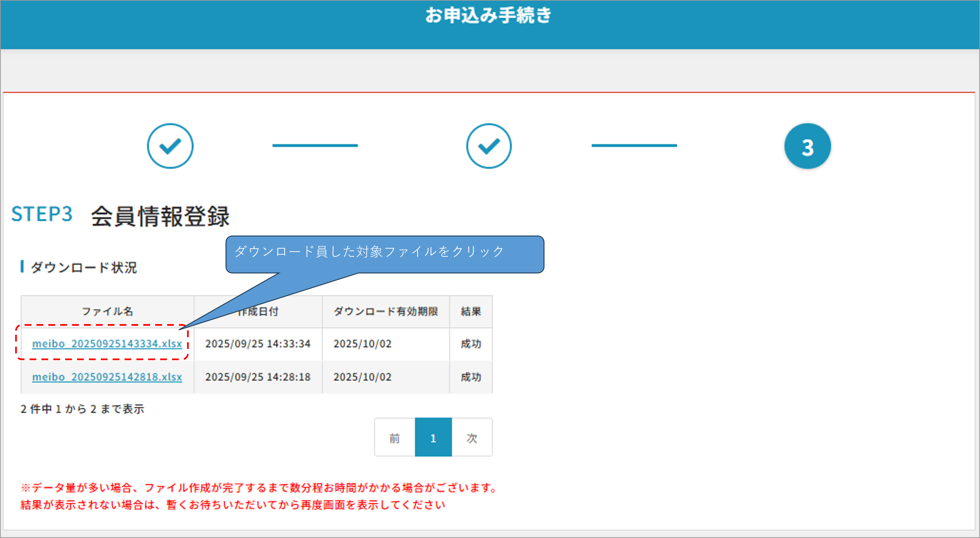
Task: Sort by ダウンロード有効期限 column header
Action: pos(385,311)
